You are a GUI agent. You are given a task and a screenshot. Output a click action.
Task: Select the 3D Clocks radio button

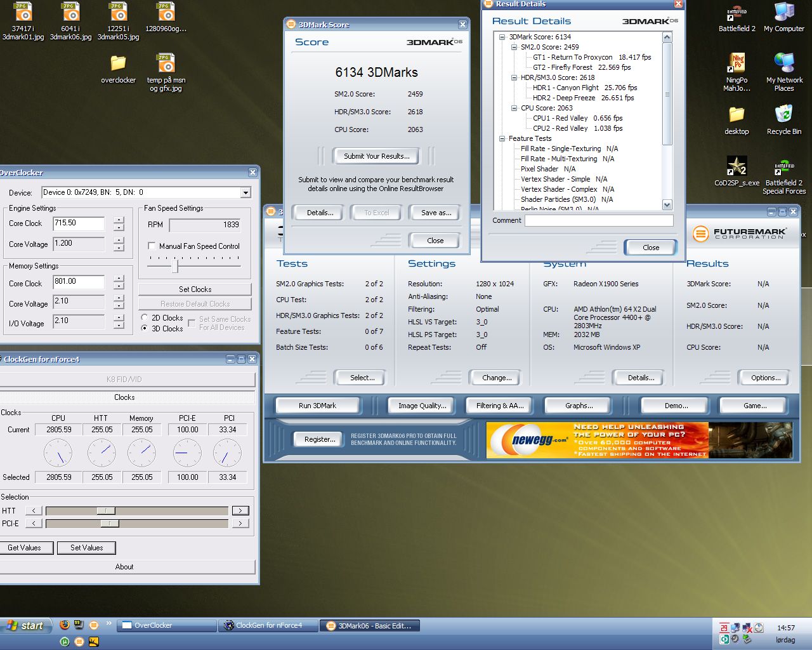145,328
